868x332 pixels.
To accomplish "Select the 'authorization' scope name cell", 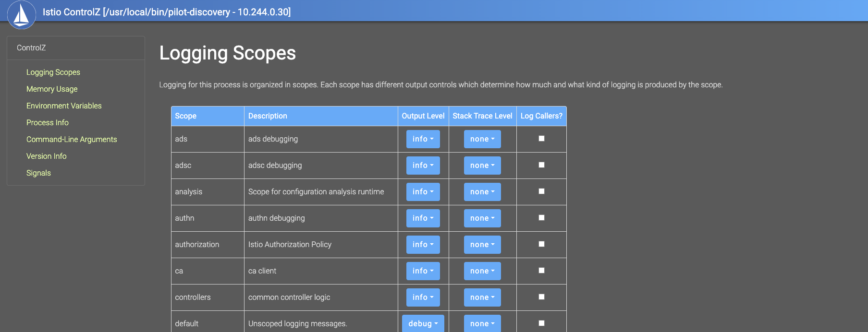I will (x=208, y=245).
